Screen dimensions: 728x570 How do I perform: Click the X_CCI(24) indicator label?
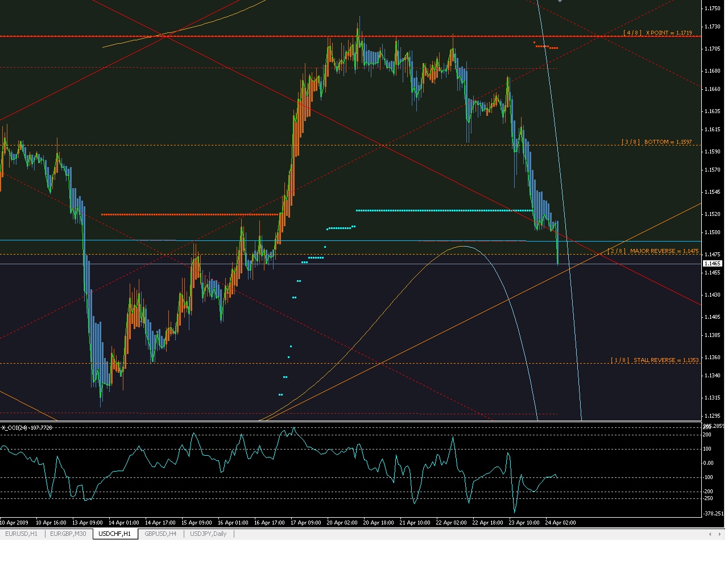pyautogui.click(x=27, y=427)
